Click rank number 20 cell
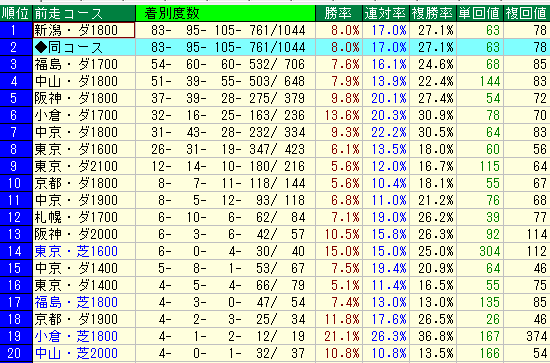Screen dimensions: 550x363 [16, 353]
